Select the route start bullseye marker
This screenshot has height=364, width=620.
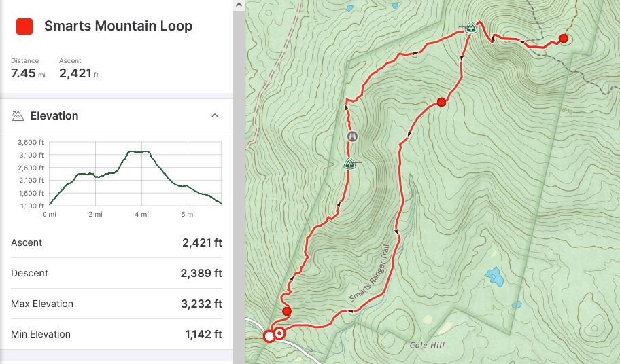point(279,333)
